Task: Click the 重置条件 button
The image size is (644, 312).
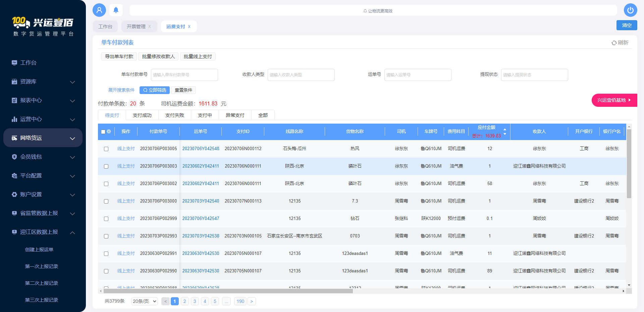Action: 183,90
